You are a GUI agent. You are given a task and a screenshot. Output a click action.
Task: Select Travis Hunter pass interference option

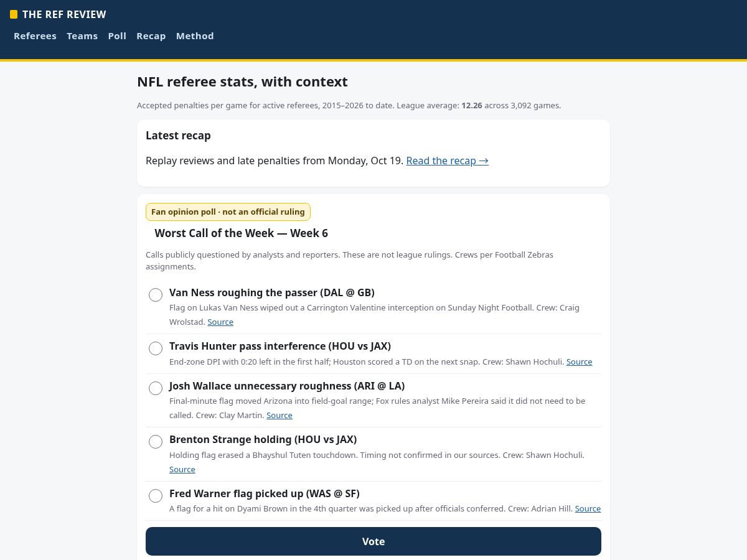156,348
